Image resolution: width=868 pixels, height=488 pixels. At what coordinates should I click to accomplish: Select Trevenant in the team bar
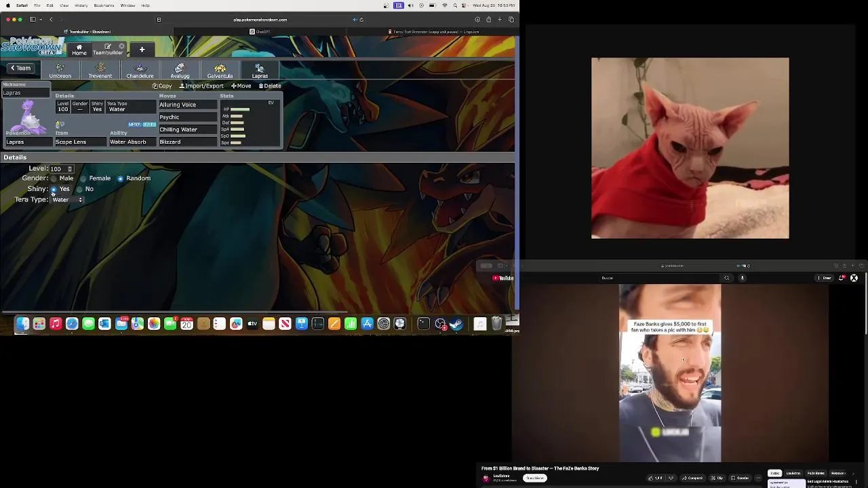(100, 70)
